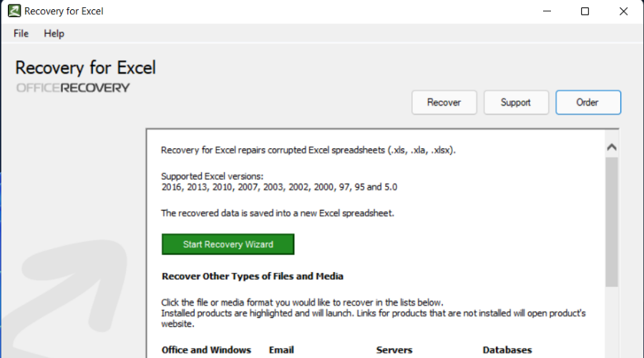The height and width of the screenshot is (358, 644).
Task: Open the Support page button
Action: click(x=516, y=102)
